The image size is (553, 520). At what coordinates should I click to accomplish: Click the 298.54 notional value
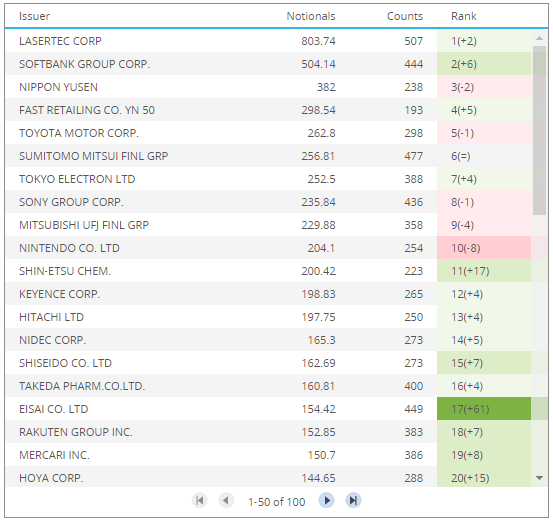[x=318, y=110]
